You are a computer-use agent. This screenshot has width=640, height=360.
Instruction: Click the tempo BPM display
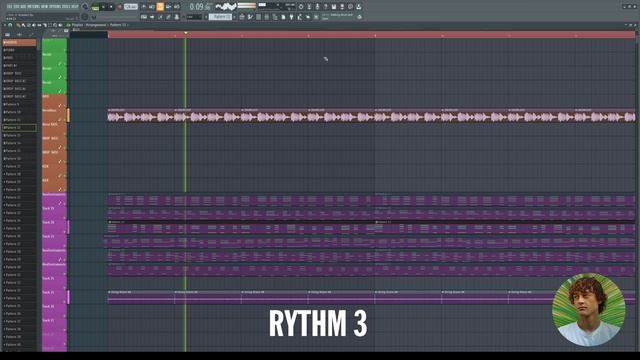131,7
